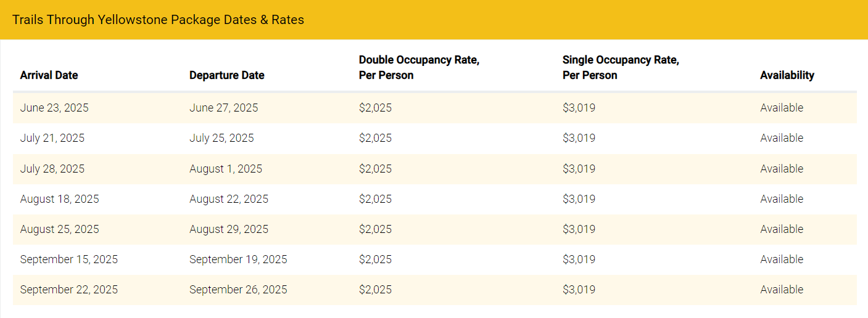Select the July 28, 2025 arrival date
Image resolution: width=868 pixels, height=318 pixels.
(x=52, y=169)
